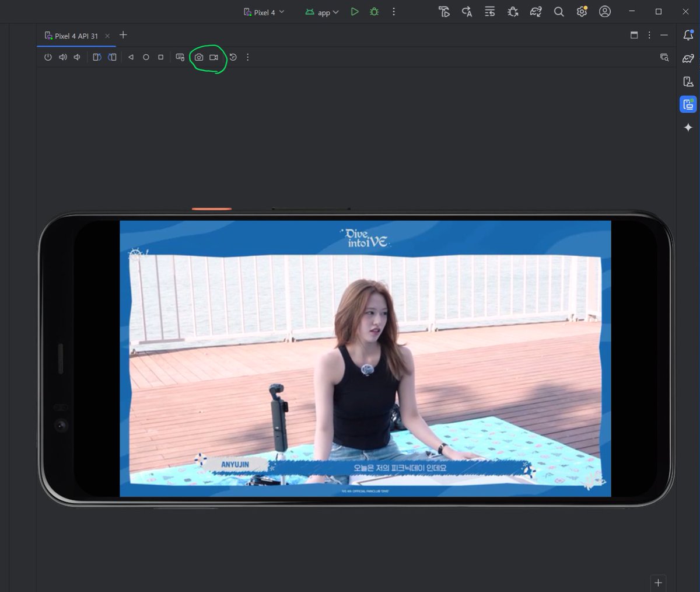Toggle Running Devices sidebar button
The width and height of the screenshot is (700, 592).
click(688, 105)
